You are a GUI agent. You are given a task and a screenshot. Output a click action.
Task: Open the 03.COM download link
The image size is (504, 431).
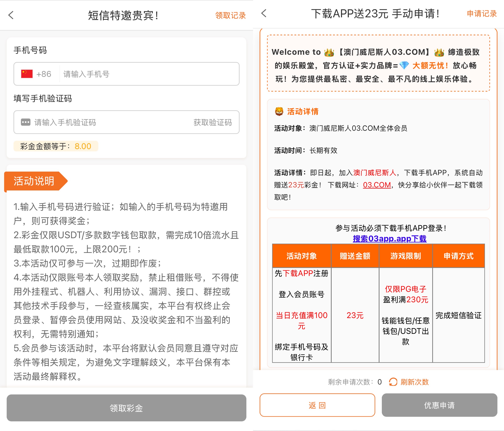tap(377, 185)
